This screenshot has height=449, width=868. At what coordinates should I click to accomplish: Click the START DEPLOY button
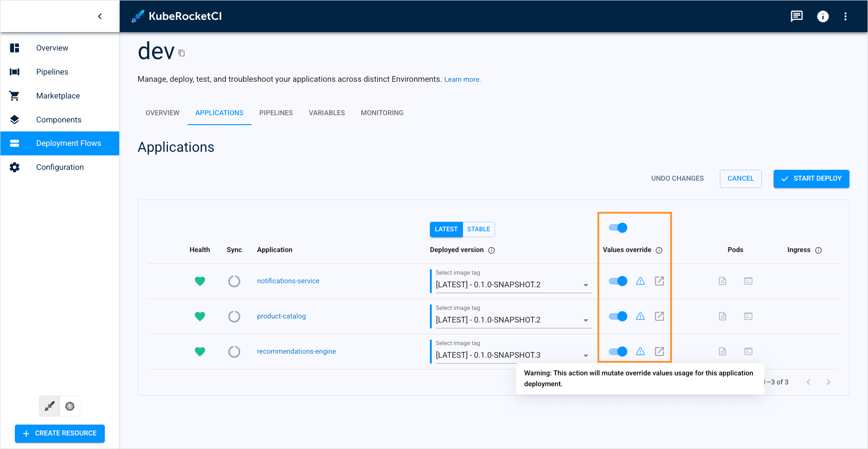(811, 178)
